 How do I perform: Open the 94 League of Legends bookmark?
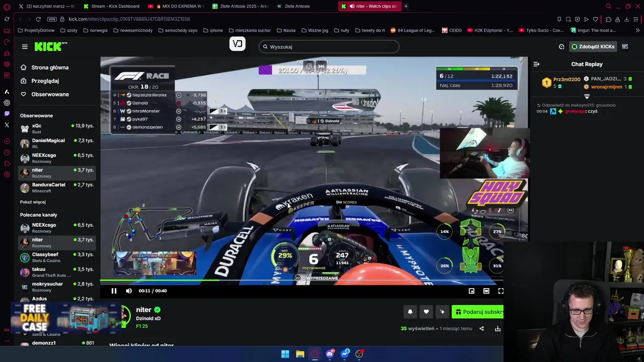click(413, 30)
